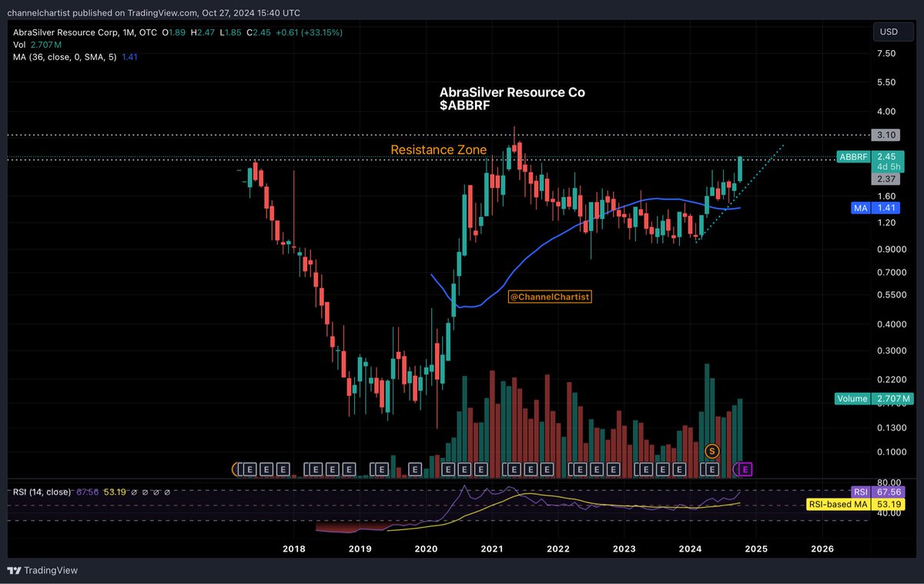Click the 0.5500 price axis value

point(890,295)
